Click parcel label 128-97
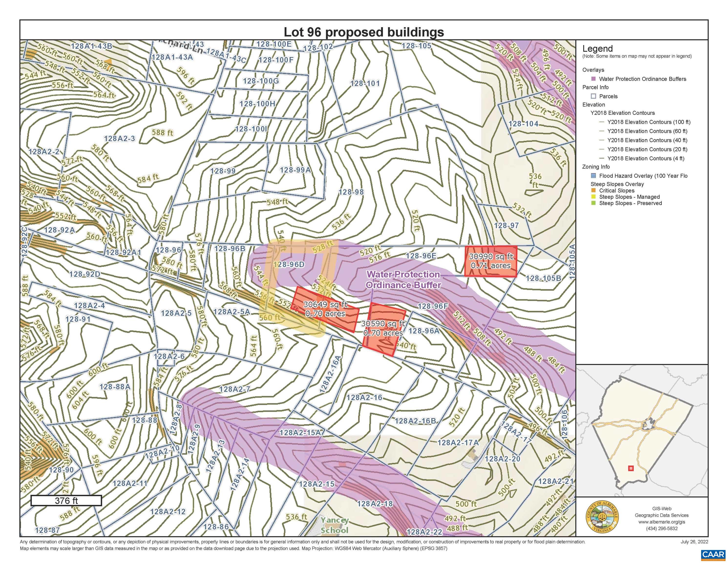The image size is (728, 563). [506, 226]
